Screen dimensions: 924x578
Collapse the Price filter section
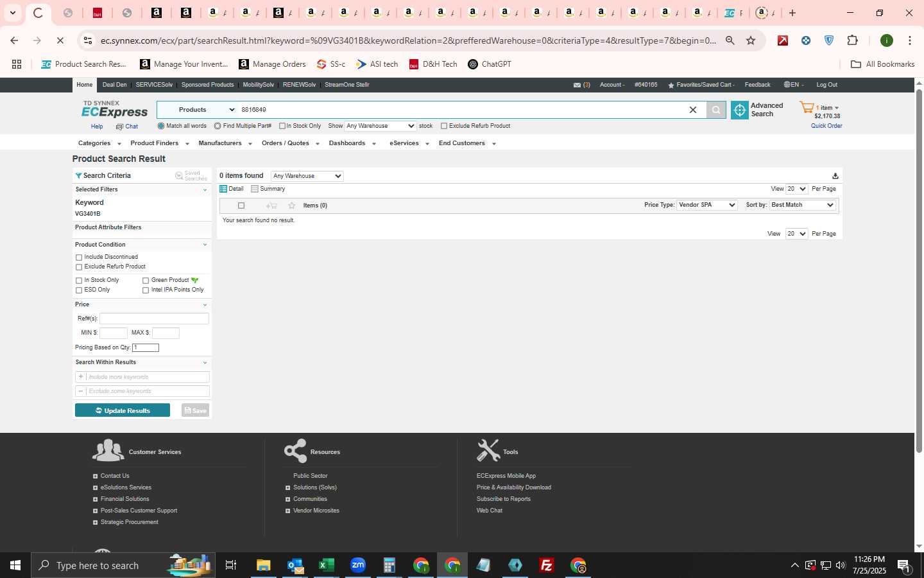click(x=205, y=304)
